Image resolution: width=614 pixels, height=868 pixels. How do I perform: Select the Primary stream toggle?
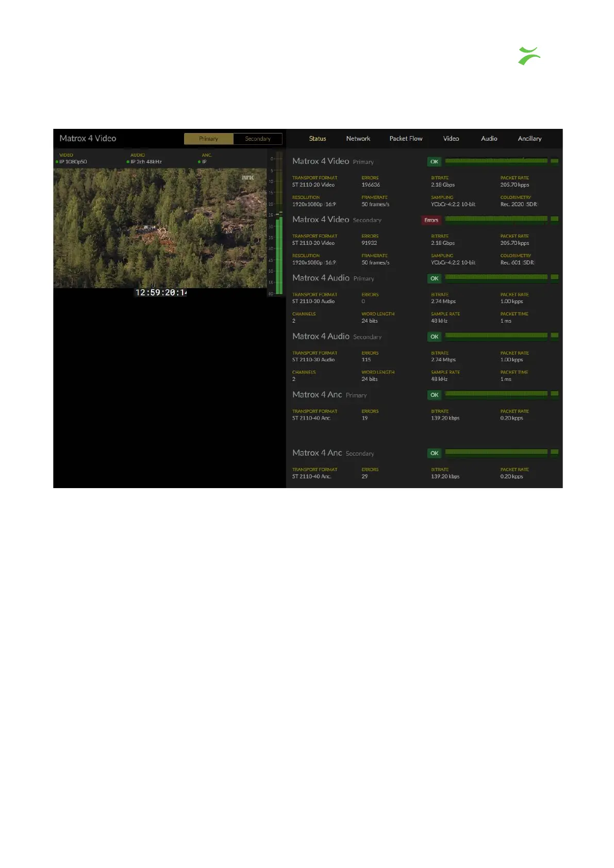coord(209,139)
